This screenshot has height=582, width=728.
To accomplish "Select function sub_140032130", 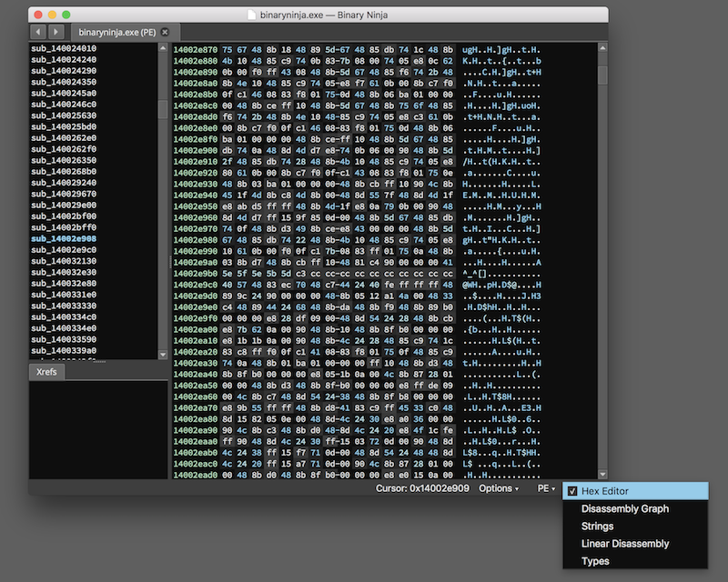I will point(64,261).
